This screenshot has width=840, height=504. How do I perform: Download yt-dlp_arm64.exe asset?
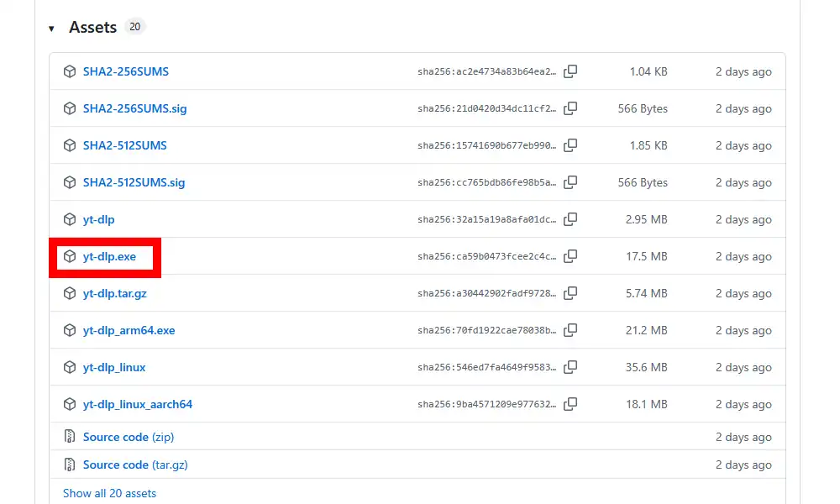tap(129, 330)
